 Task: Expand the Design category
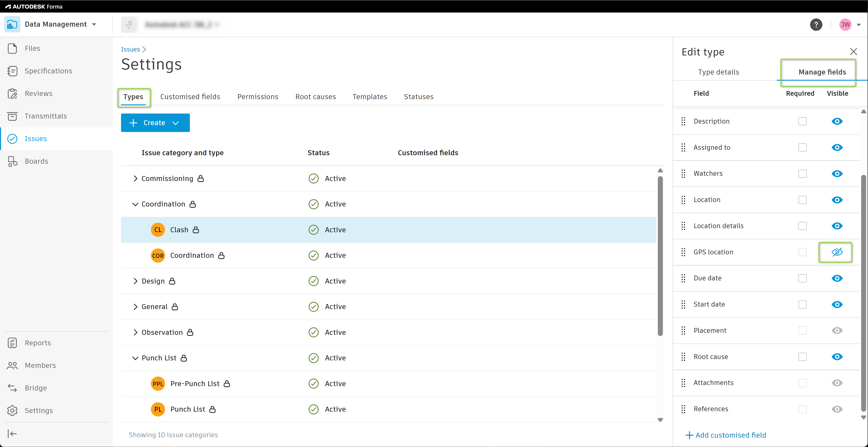(135, 281)
